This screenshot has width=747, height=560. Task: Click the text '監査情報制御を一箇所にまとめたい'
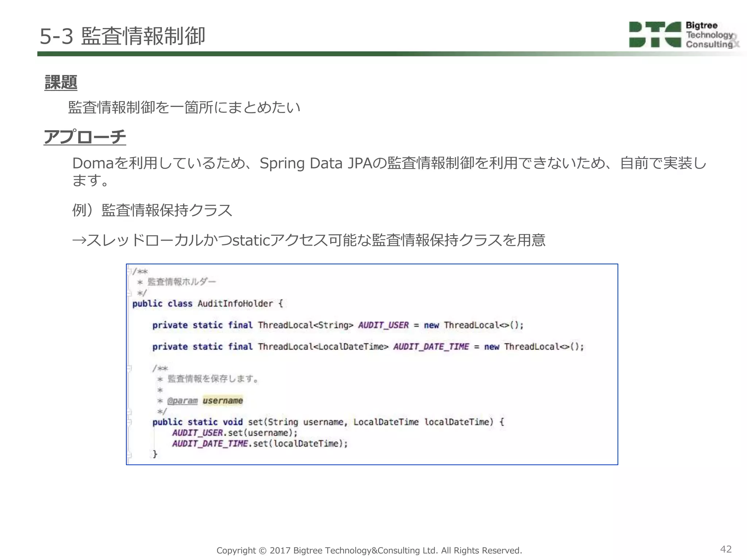[x=184, y=107]
